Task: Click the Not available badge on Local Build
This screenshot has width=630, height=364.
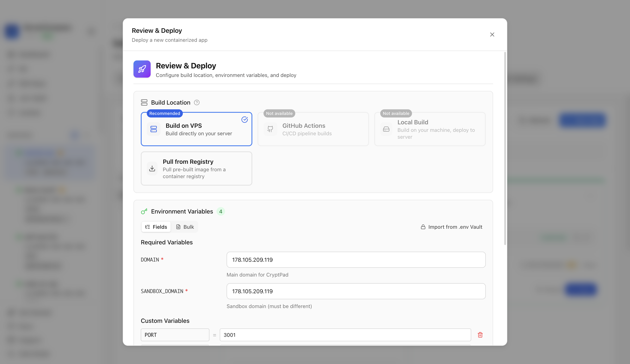Action: tap(396, 113)
